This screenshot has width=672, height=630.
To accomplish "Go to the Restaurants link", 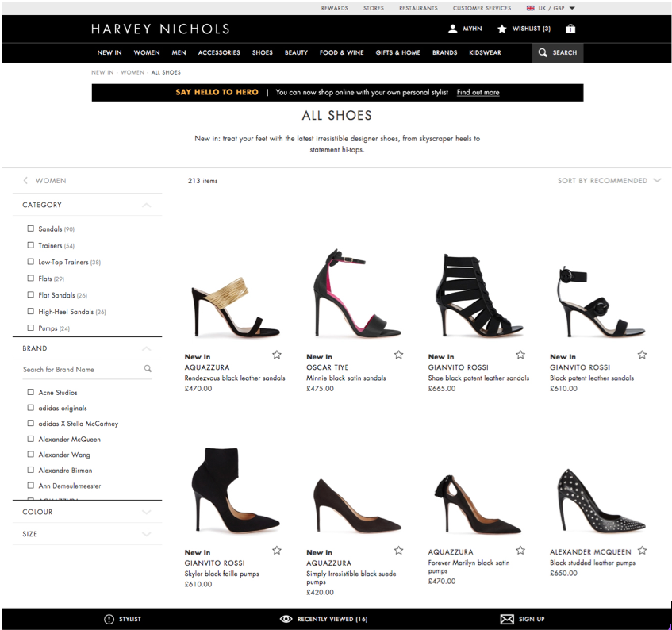I will [x=419, y=8].
